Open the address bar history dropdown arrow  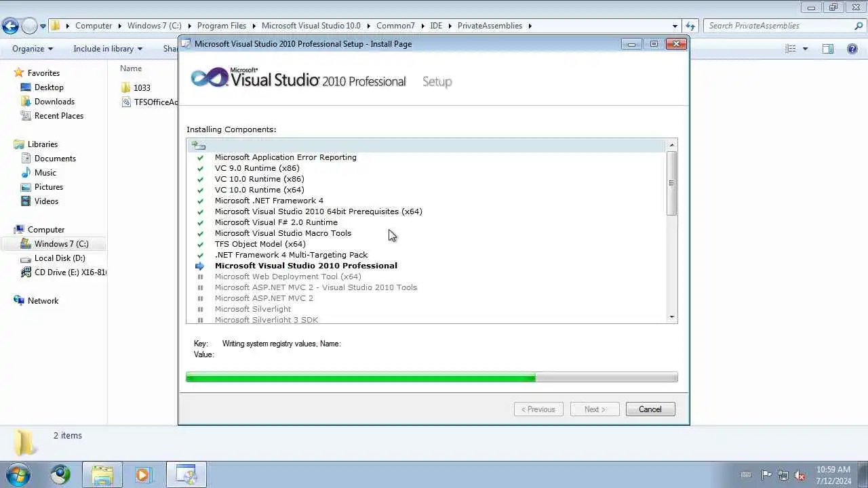point(675,26)
